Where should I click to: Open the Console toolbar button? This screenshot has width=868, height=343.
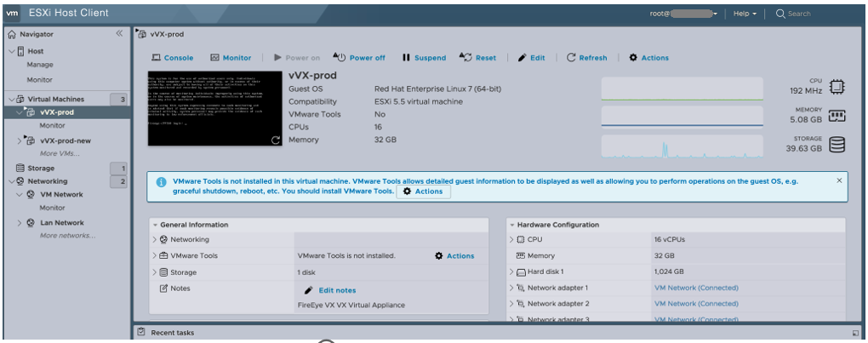click(173, 58)
